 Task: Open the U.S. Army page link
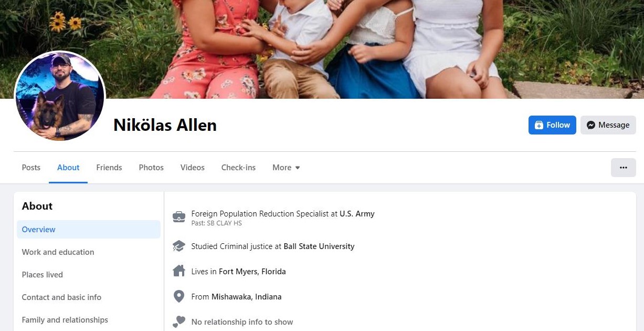click(357, 214)
